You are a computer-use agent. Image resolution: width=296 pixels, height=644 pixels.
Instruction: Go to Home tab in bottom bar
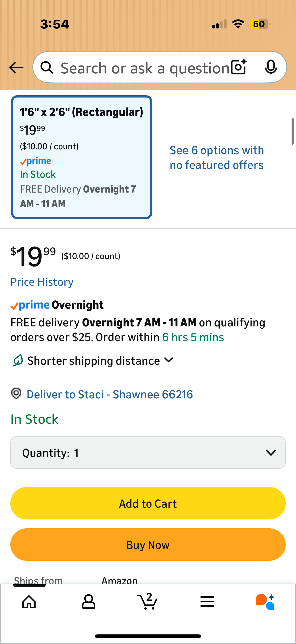click(29, 602)
